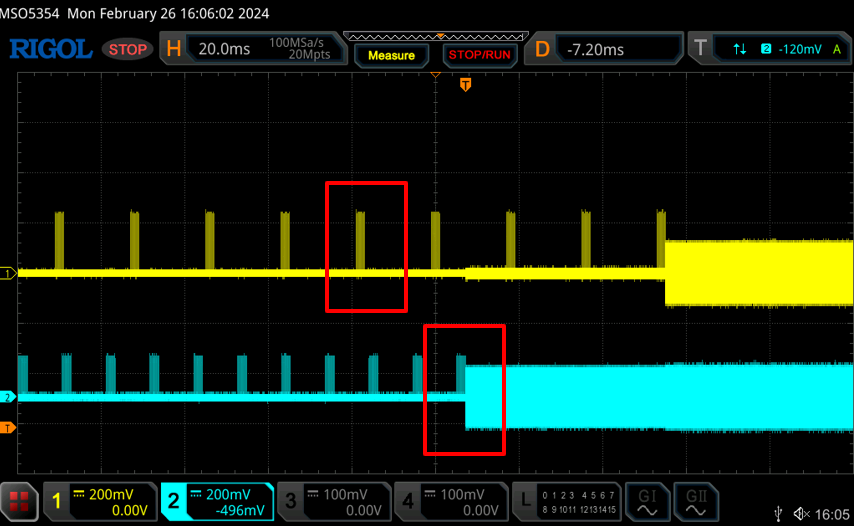Select the -120mV trigger level value
855x526 pixels.
click(800, 50)
